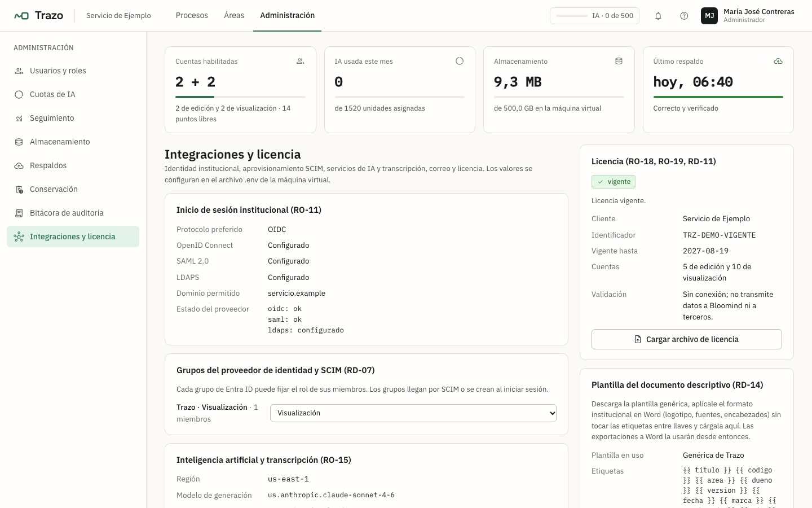Click the Genérica de Trazo template value

(x=713, y=455)
